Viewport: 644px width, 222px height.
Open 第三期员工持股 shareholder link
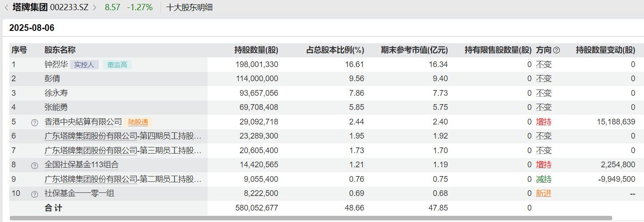(x=123, y=151)
